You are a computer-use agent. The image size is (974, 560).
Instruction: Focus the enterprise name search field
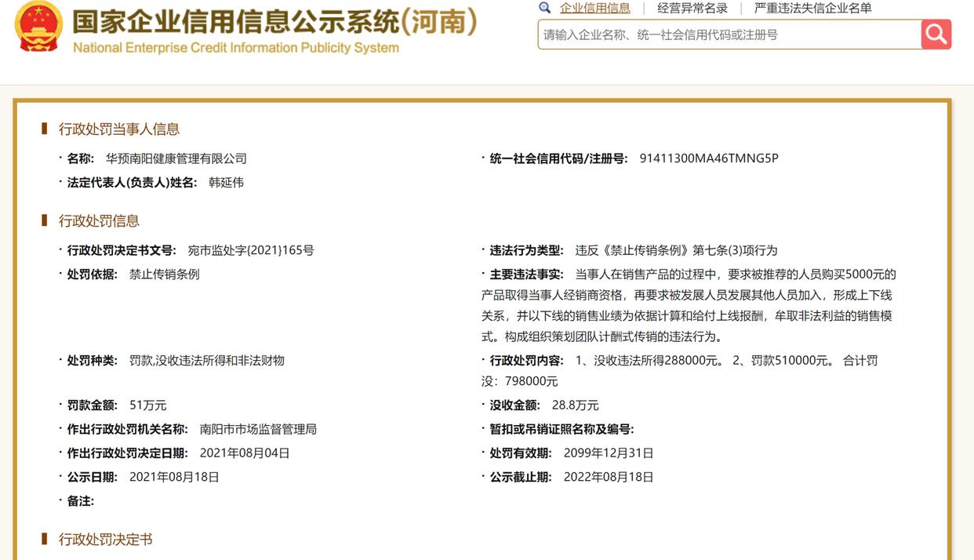[x=729, y=35]
